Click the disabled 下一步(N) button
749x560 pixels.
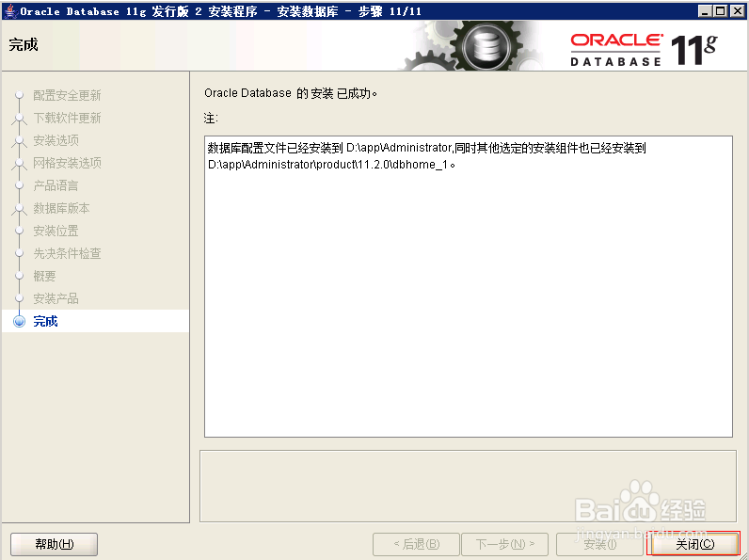click(504, 544)
